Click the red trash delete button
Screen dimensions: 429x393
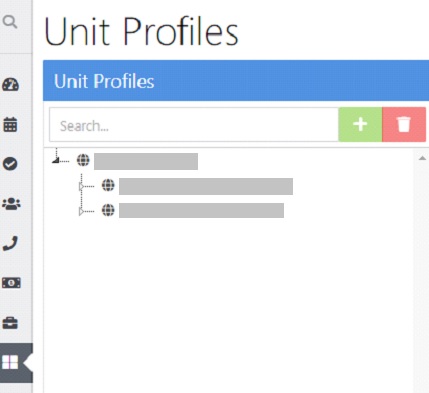(x=404, y=125)
